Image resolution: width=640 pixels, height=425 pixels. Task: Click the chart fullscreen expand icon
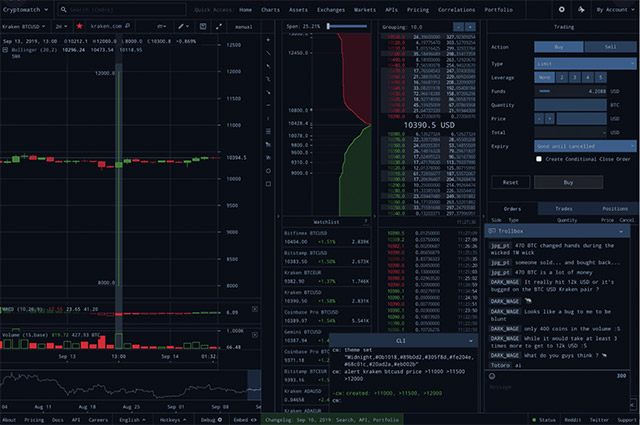pos(219,27)
